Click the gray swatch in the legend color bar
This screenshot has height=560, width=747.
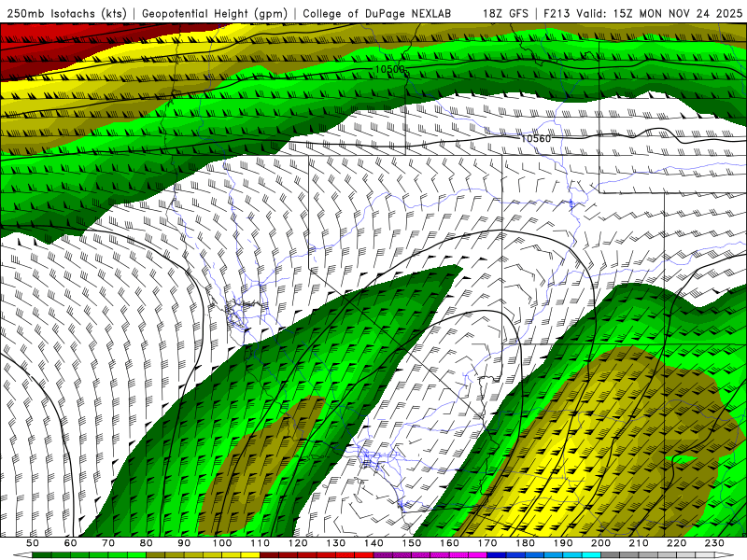tap(611, 555)
